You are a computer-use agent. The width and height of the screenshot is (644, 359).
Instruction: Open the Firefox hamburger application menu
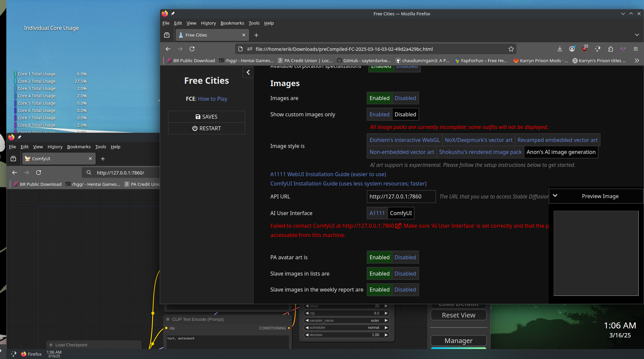(x=636, y=49)
